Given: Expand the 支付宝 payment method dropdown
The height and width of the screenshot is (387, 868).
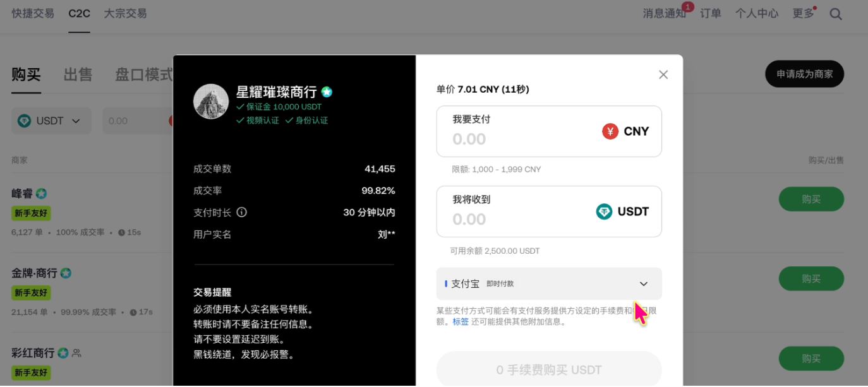Looking at the screenshot, I should (643, 283).
